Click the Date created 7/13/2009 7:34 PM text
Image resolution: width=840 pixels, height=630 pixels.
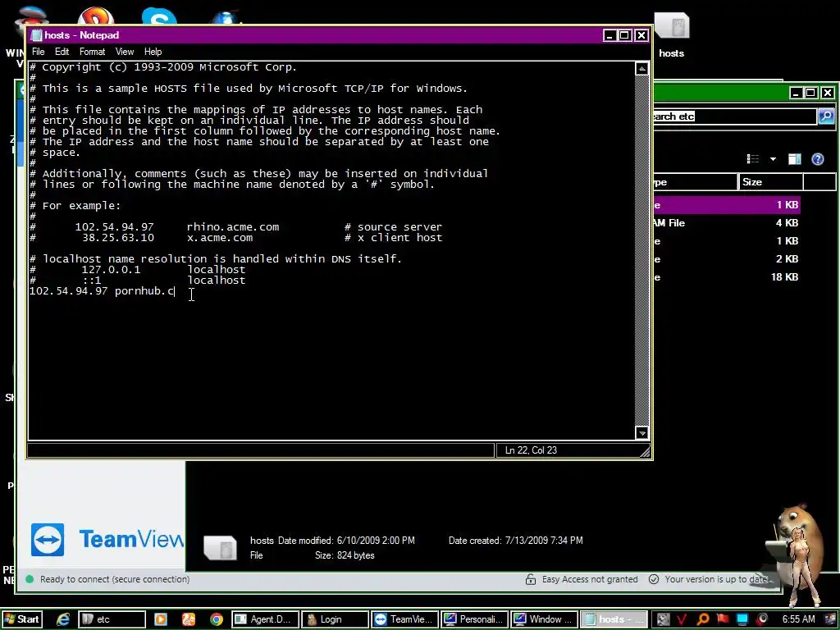515,541
